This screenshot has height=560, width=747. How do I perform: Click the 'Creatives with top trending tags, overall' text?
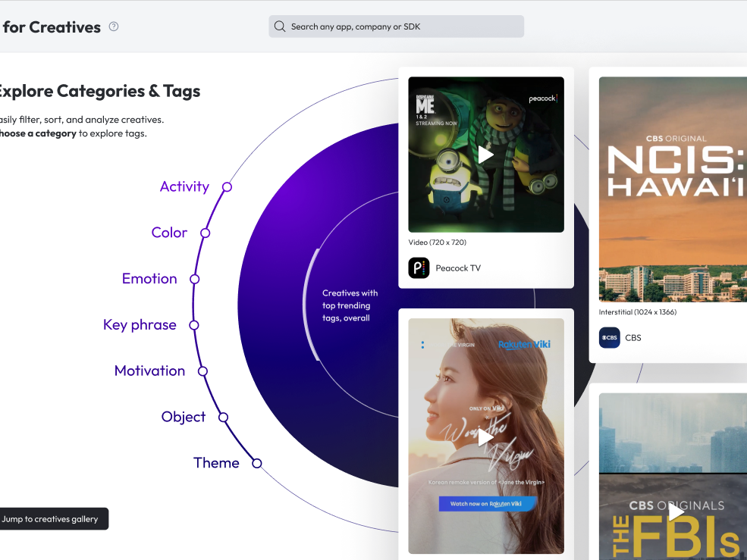click(350, 305)
